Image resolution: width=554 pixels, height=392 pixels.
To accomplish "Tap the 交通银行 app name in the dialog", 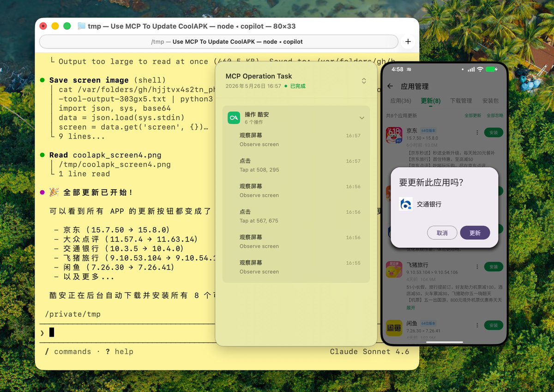I will [x=429, y=204].
